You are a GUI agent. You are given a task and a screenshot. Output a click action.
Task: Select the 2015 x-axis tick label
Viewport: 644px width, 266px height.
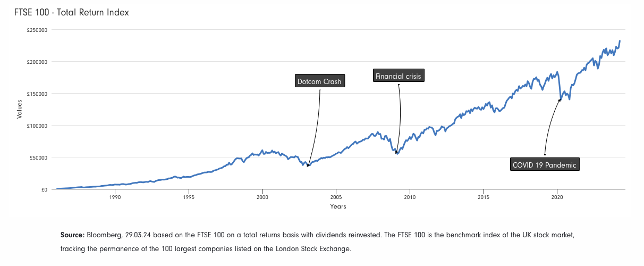point(484,197)
